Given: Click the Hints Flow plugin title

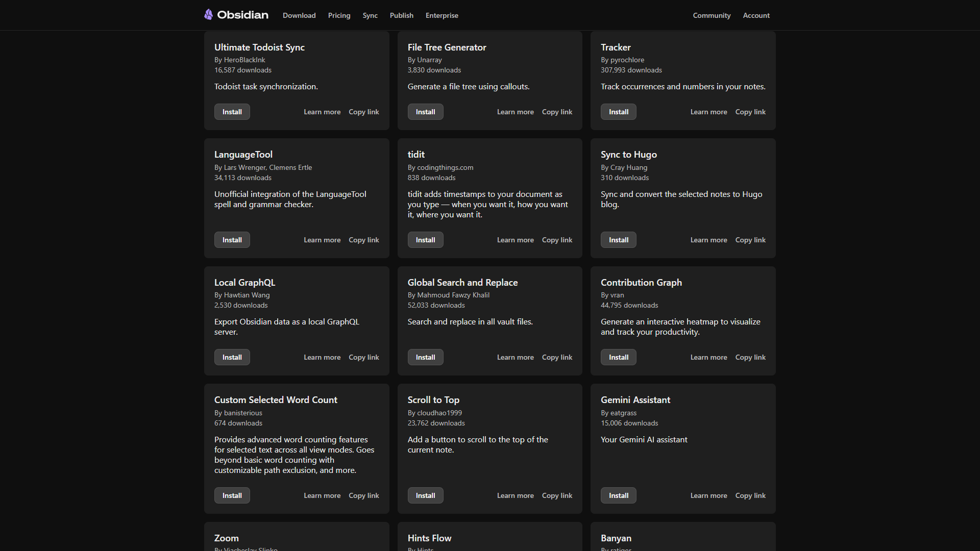Looking at the screenshot, I should coord(429,538).
